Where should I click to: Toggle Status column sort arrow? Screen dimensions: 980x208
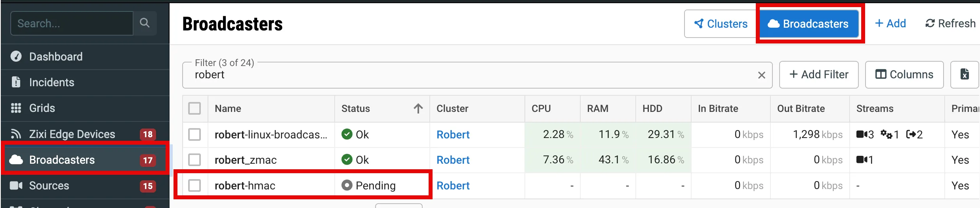pyautogui.click(x=418, y=108)
